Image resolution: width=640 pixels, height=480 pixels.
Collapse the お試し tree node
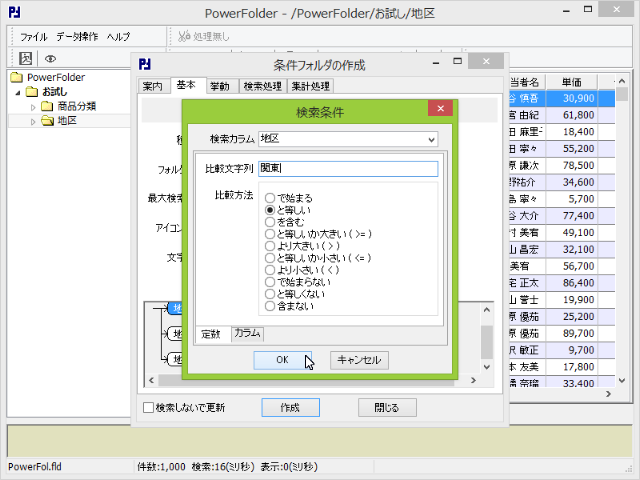[x=18, y=93]
